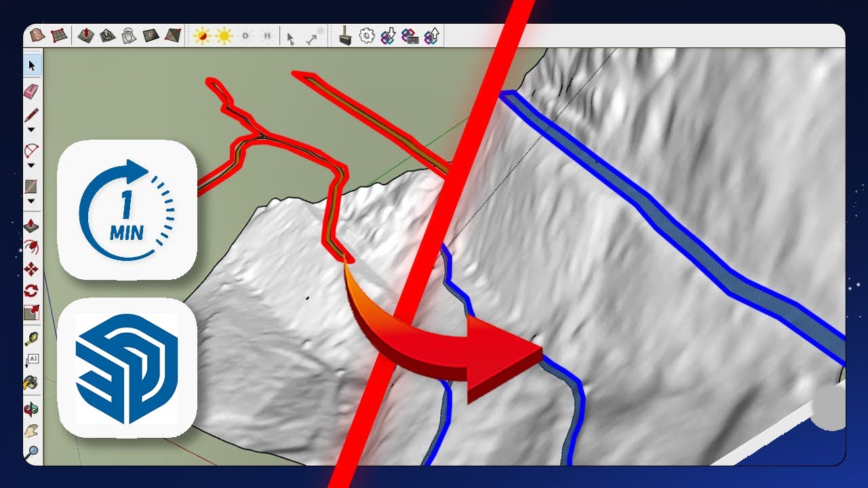Screen dimensions: 868x488
Task: Click the dark brush-shaped toolbar icon
Action: (344, 36)
